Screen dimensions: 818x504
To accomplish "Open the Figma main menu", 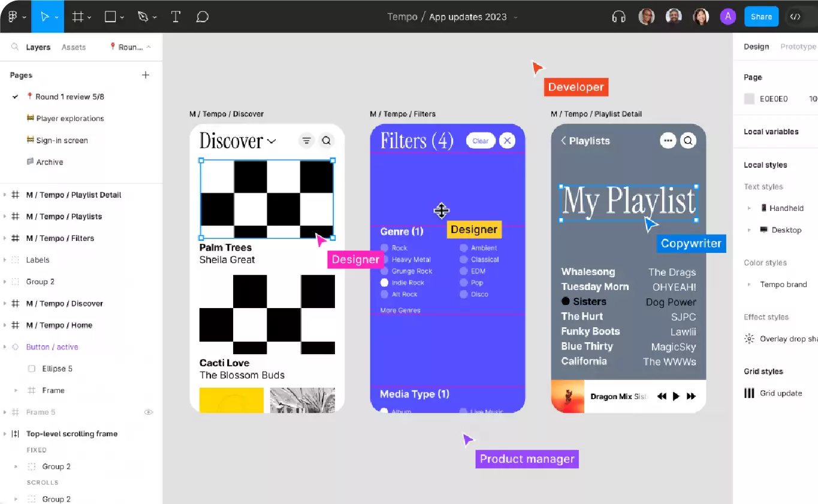I will (13, 17).
